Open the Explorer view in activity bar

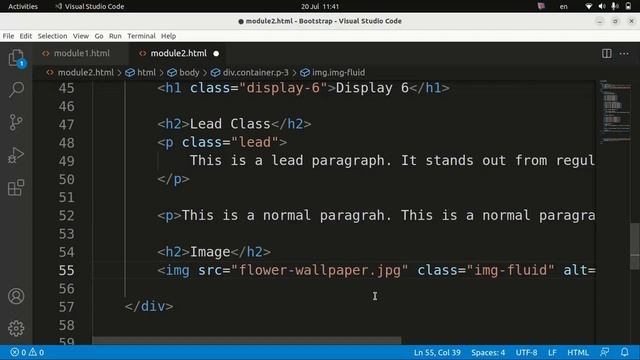(x=16, y=58)
